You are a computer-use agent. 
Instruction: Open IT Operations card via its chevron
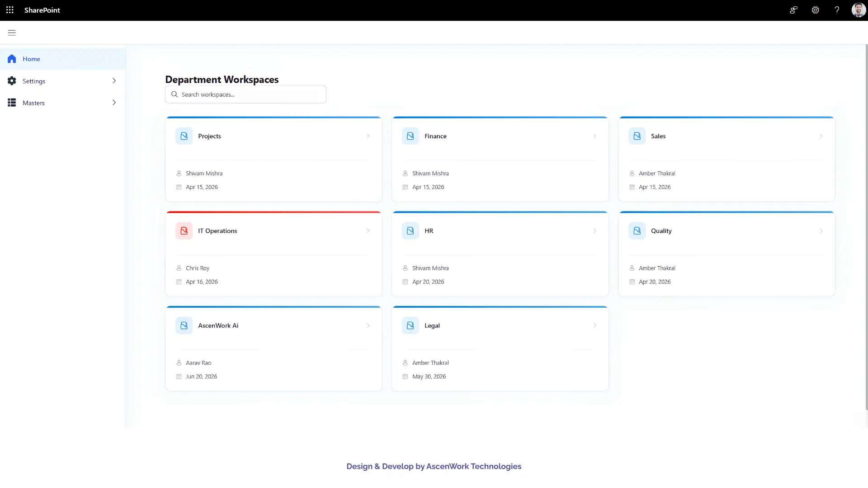point(368,231)
